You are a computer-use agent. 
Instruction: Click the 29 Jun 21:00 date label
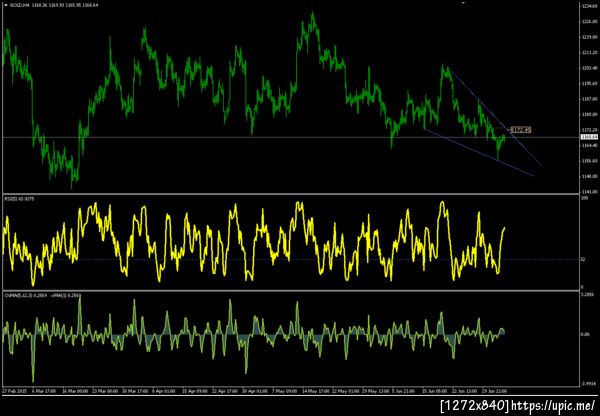(x=495, y=392)
